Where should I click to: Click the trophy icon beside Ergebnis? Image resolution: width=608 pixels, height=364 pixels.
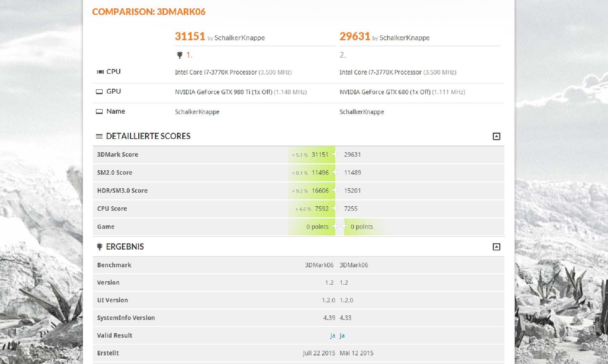pyautogui.click(x=99, y=247)
